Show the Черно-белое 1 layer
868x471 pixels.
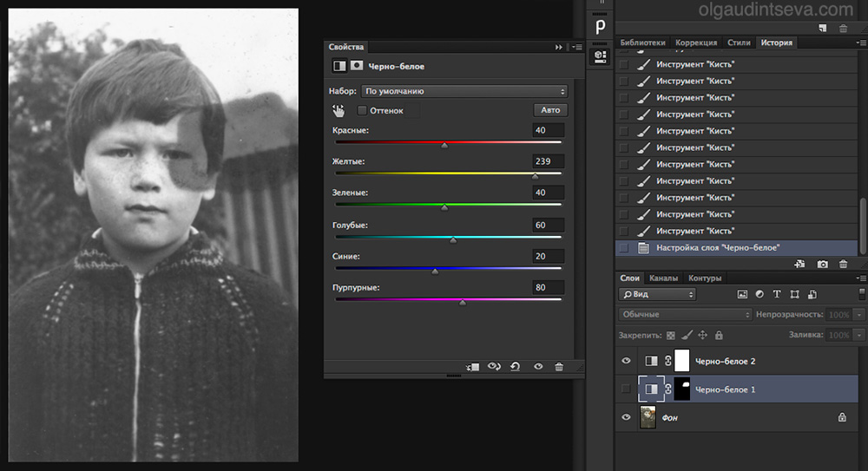(x=627, y=389)
